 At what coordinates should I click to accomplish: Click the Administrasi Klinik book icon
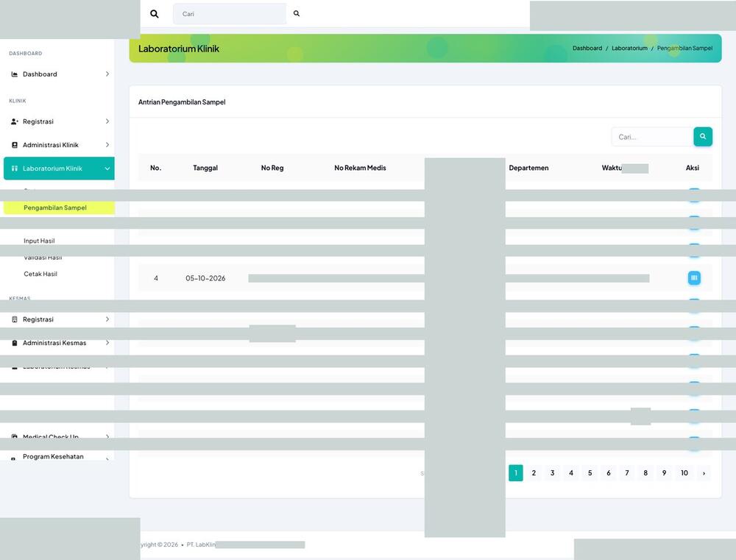(x=15, y=145)
